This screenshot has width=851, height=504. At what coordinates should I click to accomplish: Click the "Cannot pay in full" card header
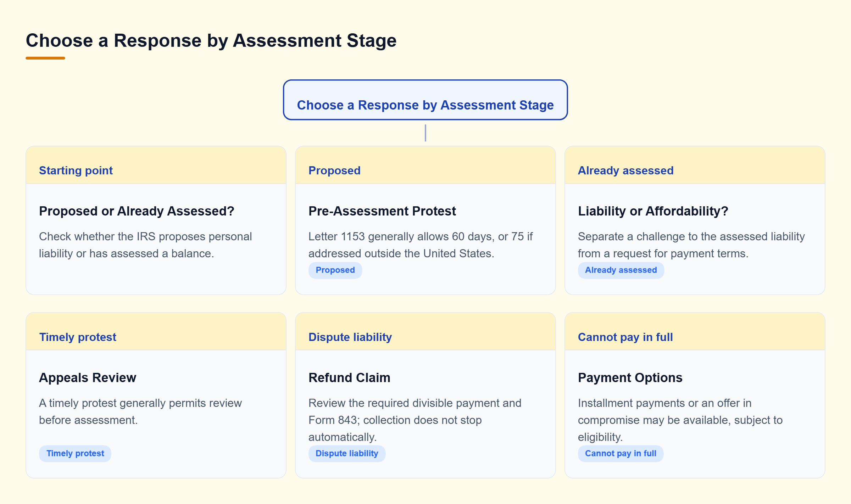click(695, 332)
